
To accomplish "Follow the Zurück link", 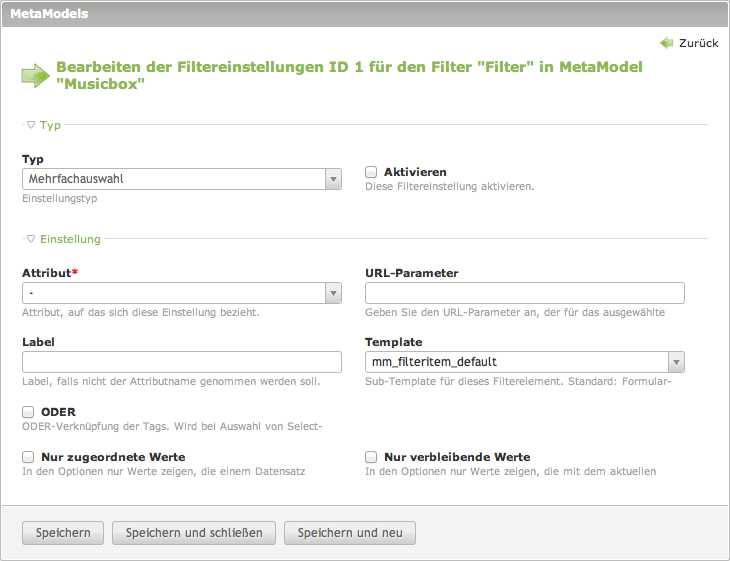I will click(698, 43).
